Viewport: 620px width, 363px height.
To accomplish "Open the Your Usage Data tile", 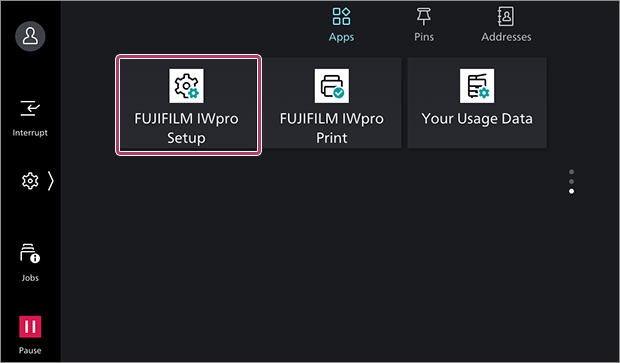I will [x=477, y=103].
